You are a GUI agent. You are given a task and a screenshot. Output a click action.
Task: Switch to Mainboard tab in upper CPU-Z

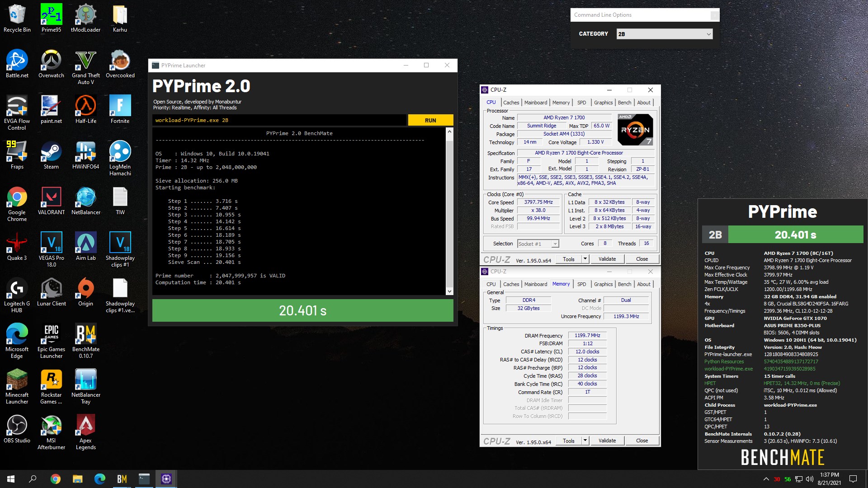(x=536, y=103)
